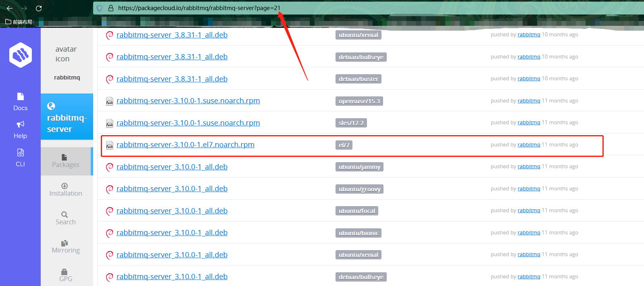The height and width of the screenshot is (286, 644).
Task: Click the el/7 distro badge
Action: tap(344, 145)
